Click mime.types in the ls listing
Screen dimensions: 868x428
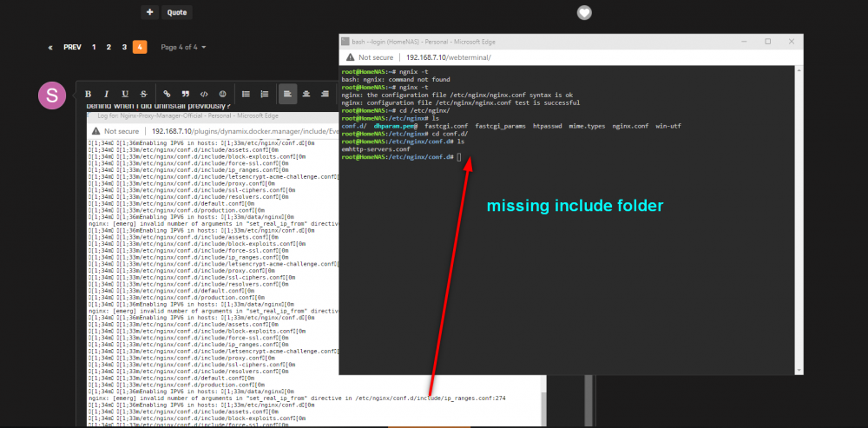587,126
